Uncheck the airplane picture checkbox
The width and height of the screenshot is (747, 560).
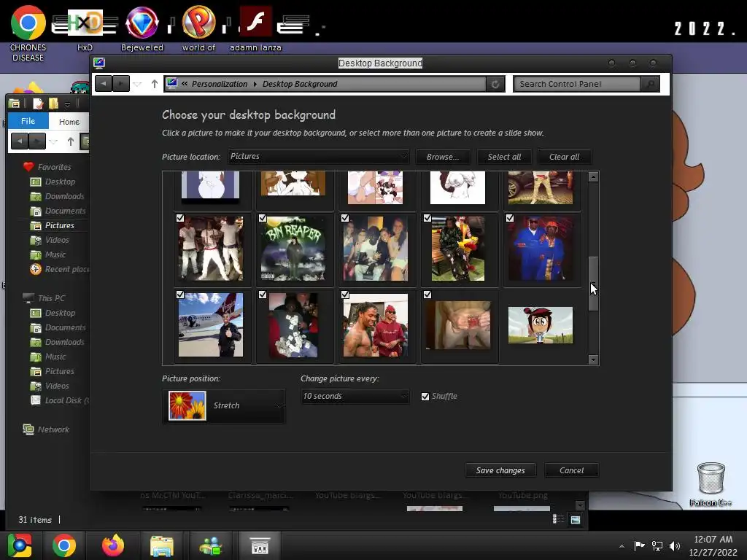[180, 295]
